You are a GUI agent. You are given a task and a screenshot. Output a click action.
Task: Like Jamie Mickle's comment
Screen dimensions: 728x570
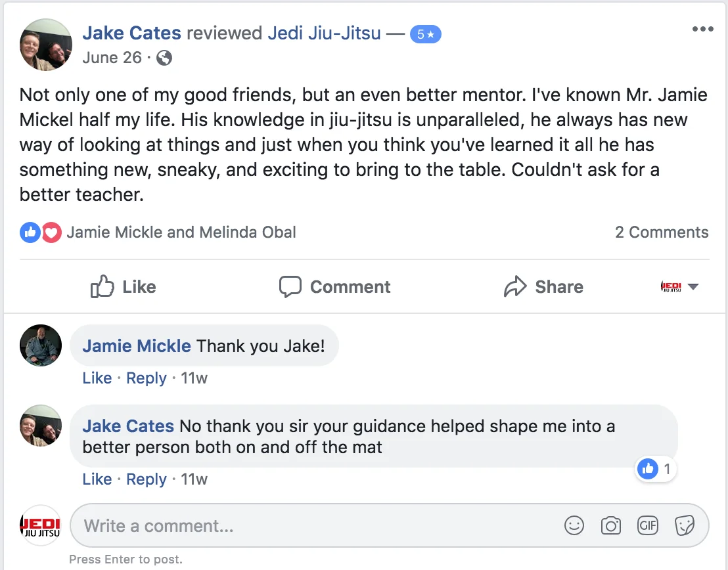click(x=97, y=378)
